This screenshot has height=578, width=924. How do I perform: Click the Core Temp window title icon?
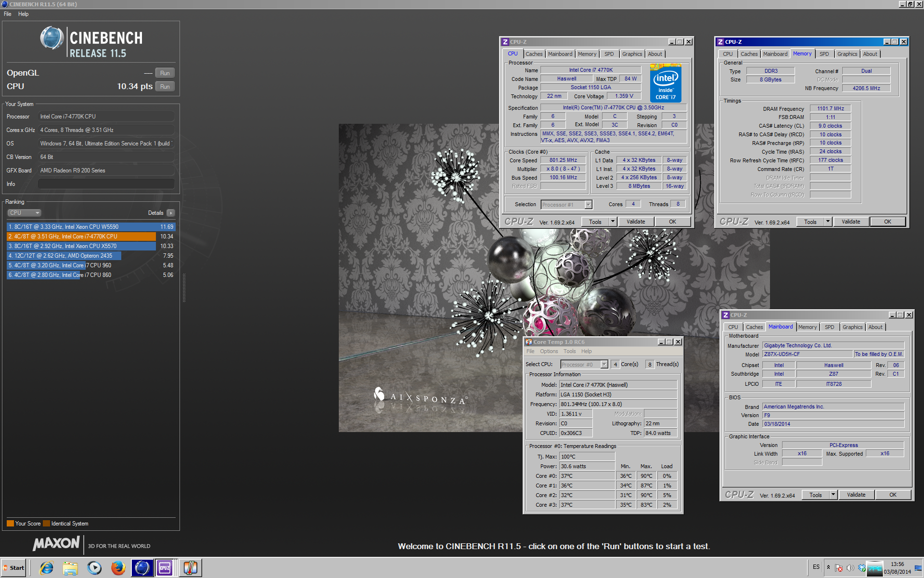click(529, 342)
